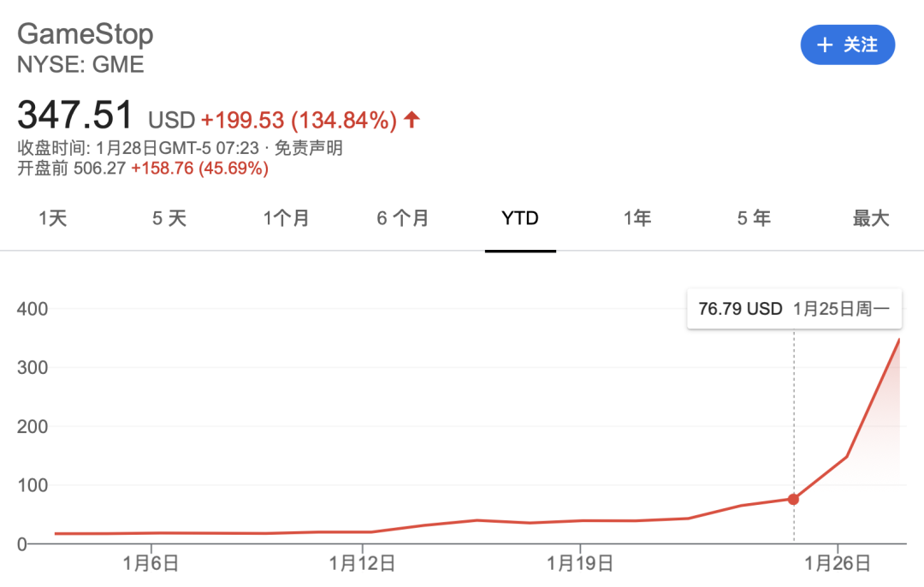Click the plus icon on follow button

click(x=825, y=45)
